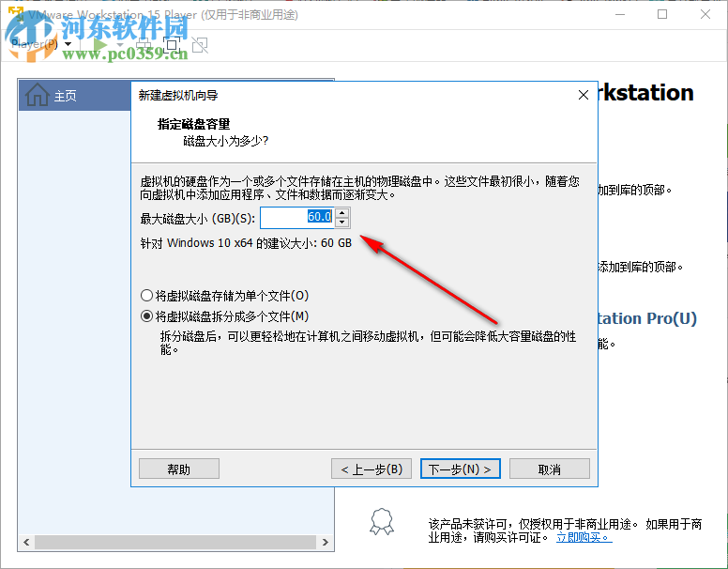Open the 立即购买 link
Viewport: 728px width, 569px height.
pos(584,537)
